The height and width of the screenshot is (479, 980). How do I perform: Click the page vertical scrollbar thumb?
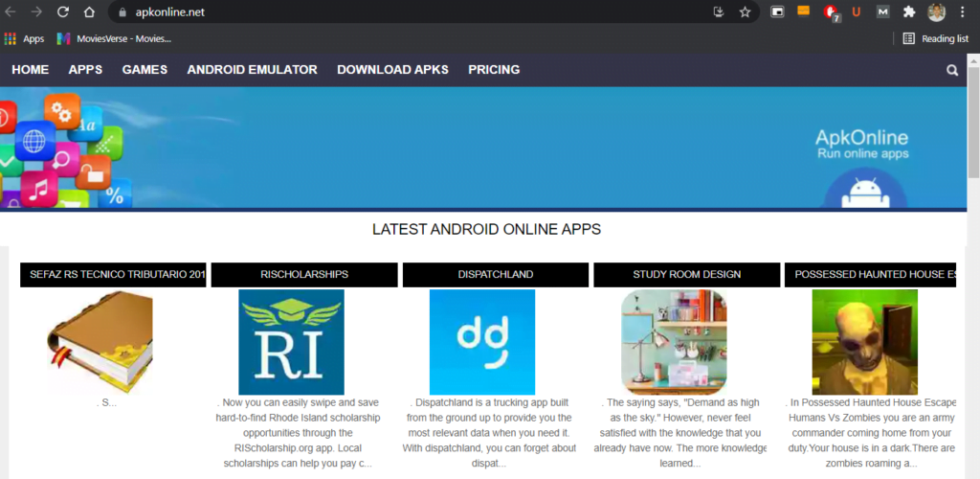[x=973, y=121]
